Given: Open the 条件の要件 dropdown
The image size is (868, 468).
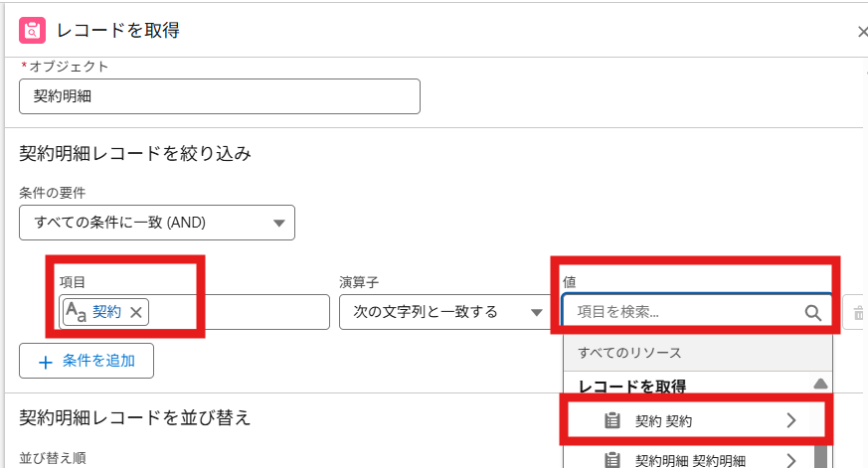Looking at the screenshot, I should (157, 222).
